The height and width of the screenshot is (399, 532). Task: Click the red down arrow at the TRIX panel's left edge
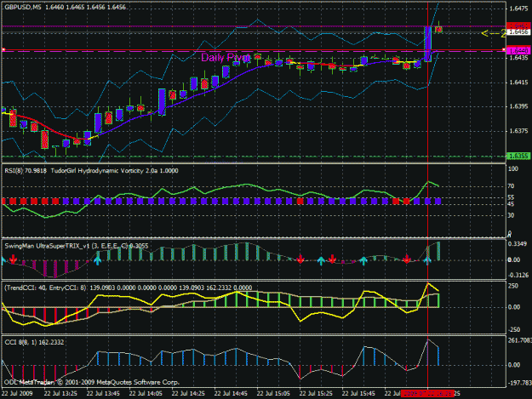(13, 259)
